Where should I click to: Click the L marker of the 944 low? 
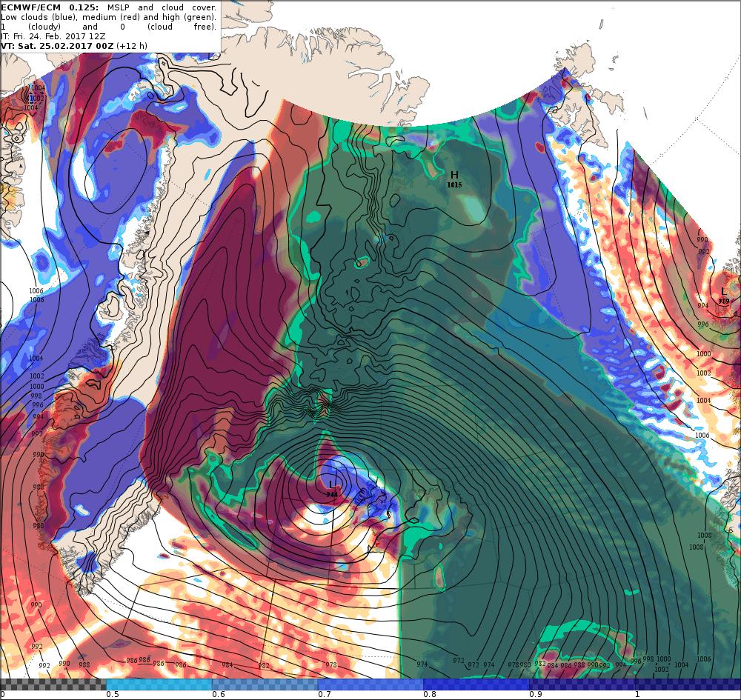pyautogui.click(x=332, y=484)
